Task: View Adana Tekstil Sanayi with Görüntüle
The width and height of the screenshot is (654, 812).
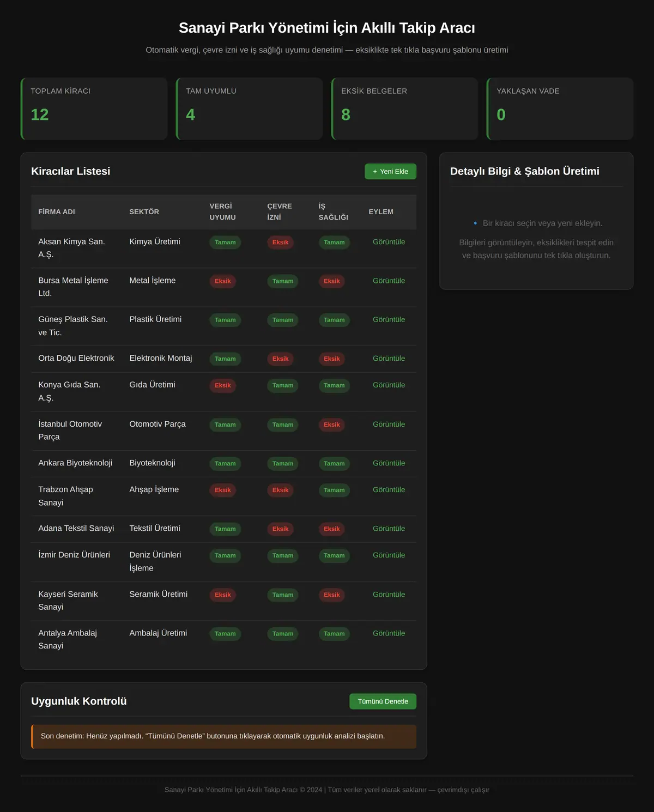Action: [389, 528]
